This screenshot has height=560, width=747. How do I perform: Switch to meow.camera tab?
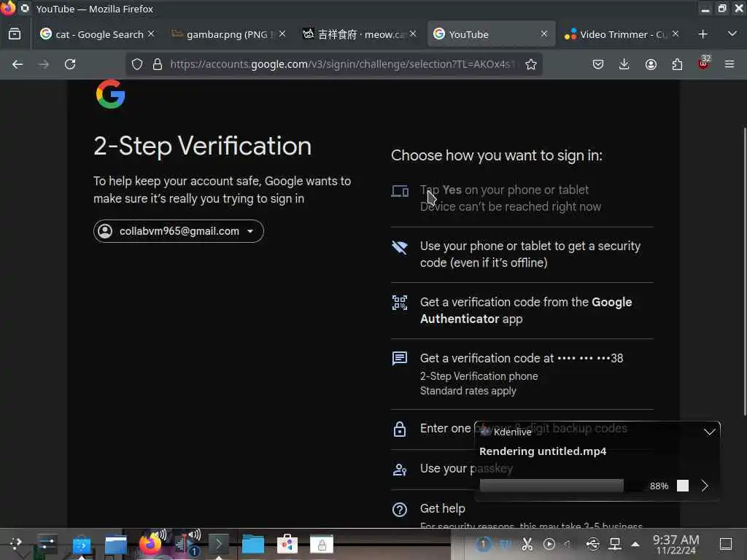click(x=359, y=34)
